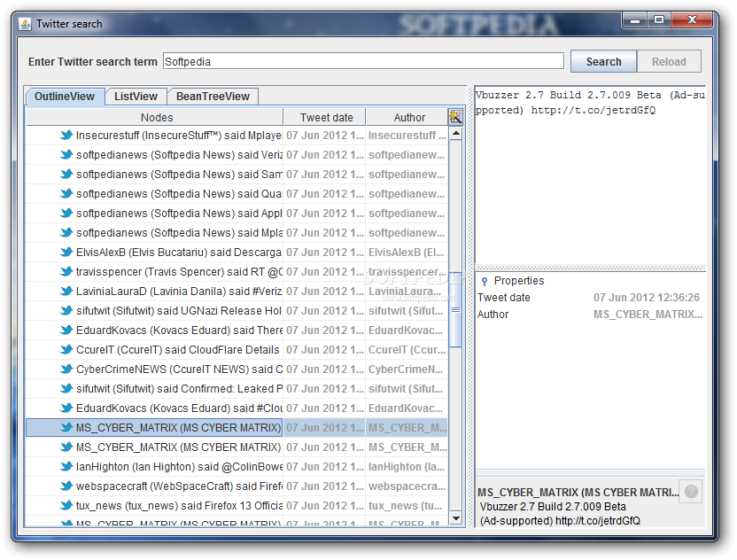Image resolution: width=737 pixels, height=560 pixels.
Task: Click the scroll up arrow of the tweet list
Action: pos(455,134)
